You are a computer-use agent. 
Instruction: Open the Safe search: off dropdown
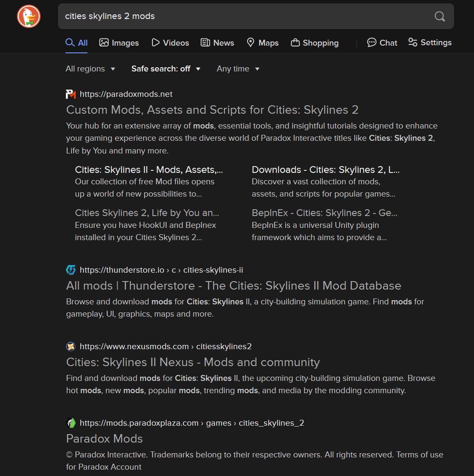[166, 69]
